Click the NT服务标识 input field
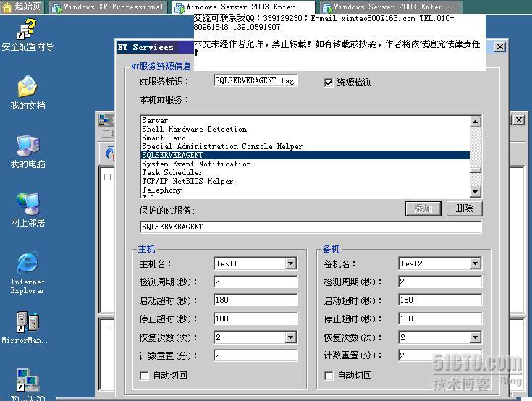 pos(255,81)
